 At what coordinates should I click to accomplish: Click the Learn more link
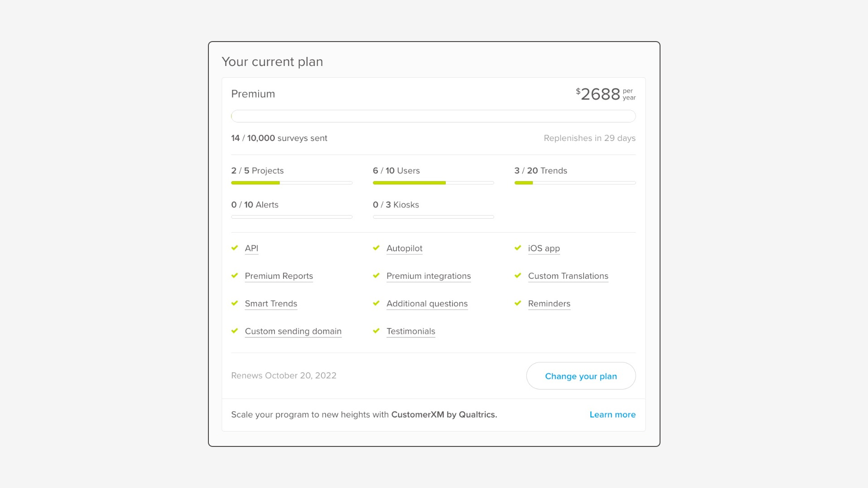click(612, 415)
